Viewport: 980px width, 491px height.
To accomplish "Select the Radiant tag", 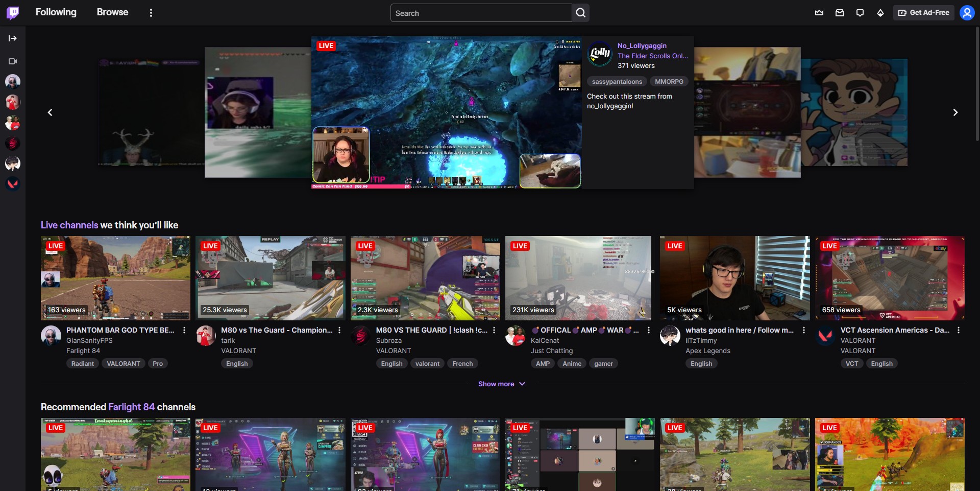I will click(83, 364).
